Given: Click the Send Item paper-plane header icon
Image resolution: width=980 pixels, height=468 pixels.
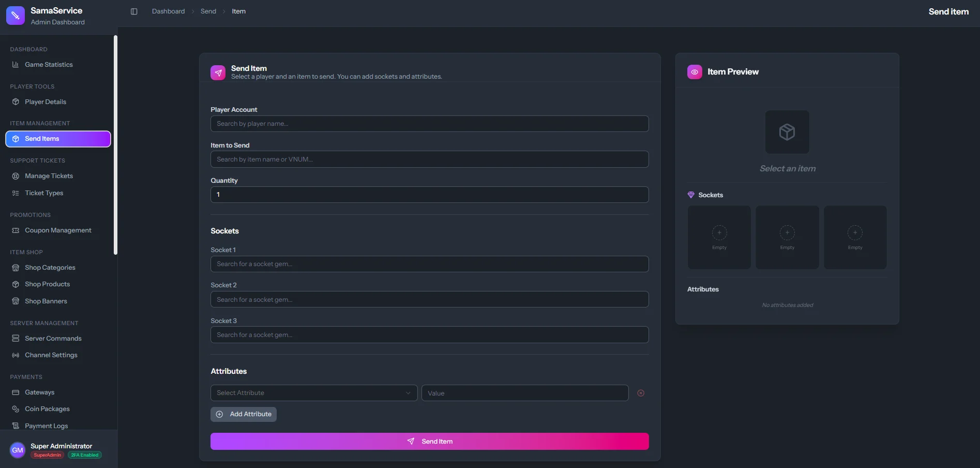Looking at the screenshot, I should click(218, 72).
